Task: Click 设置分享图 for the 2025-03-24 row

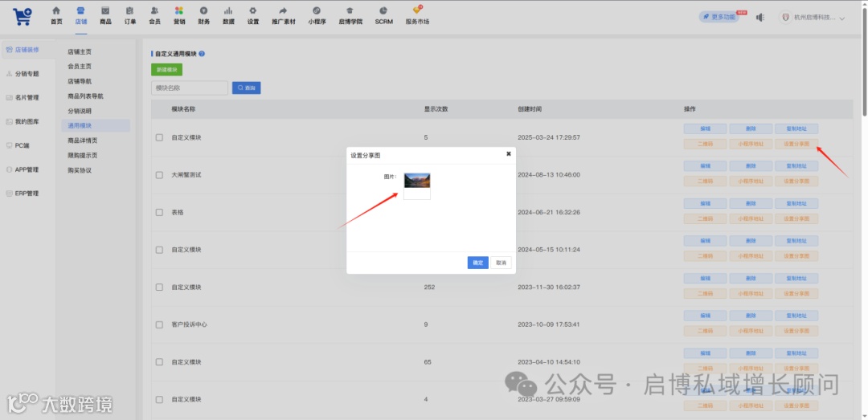Action: (796, 144)
